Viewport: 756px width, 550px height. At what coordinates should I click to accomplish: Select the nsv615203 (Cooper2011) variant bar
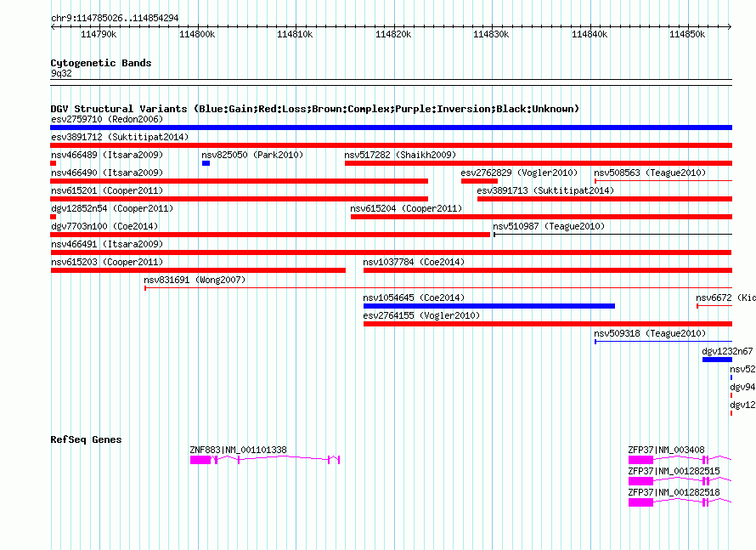pyautogui.click(x=198, y=270)
